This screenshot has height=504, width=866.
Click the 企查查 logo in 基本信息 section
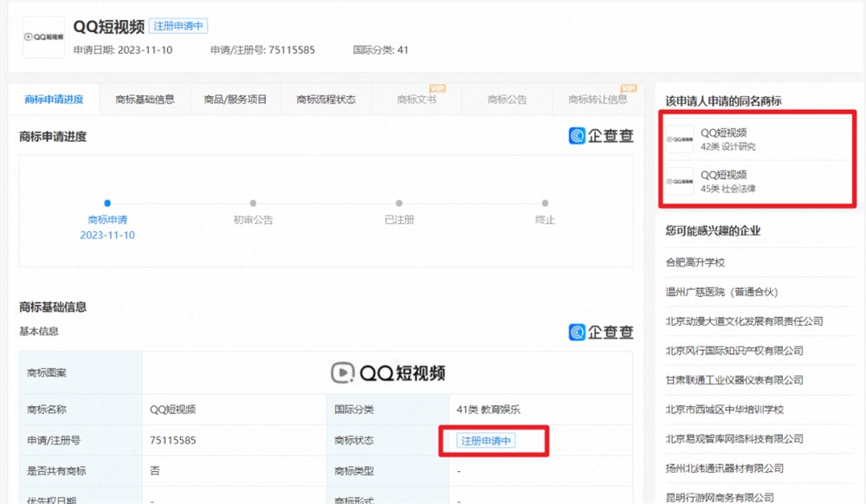pos(601,332)
